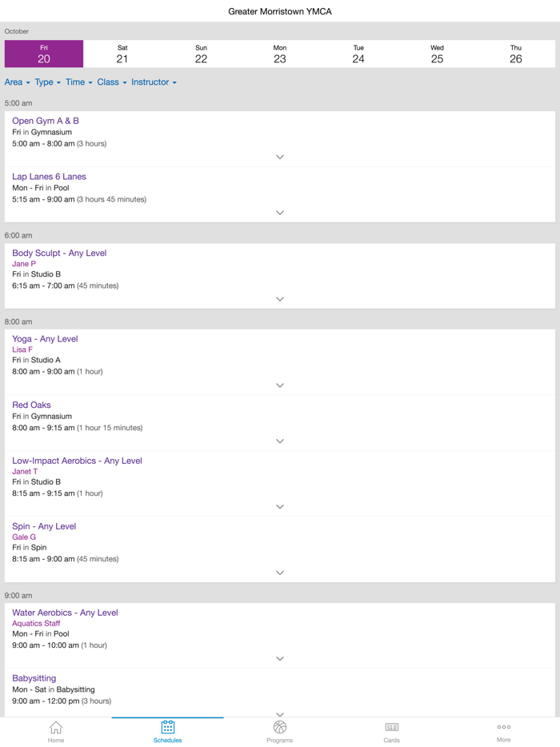Switch to Thu 26 date
This screenshot has height=747, width=560.
point(516,54)
